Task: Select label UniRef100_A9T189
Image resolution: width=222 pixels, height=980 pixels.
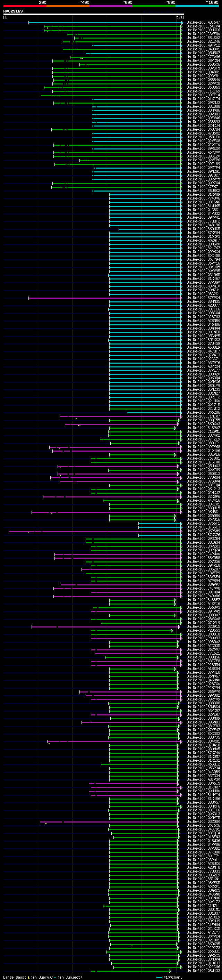Action: tap(203, 164)
